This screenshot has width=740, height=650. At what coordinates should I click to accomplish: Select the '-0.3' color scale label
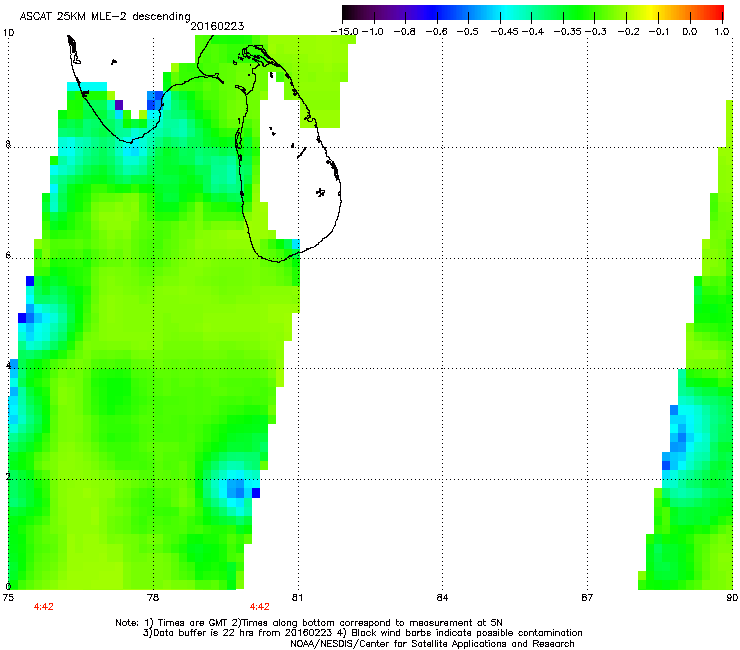[x=596, y=32]
